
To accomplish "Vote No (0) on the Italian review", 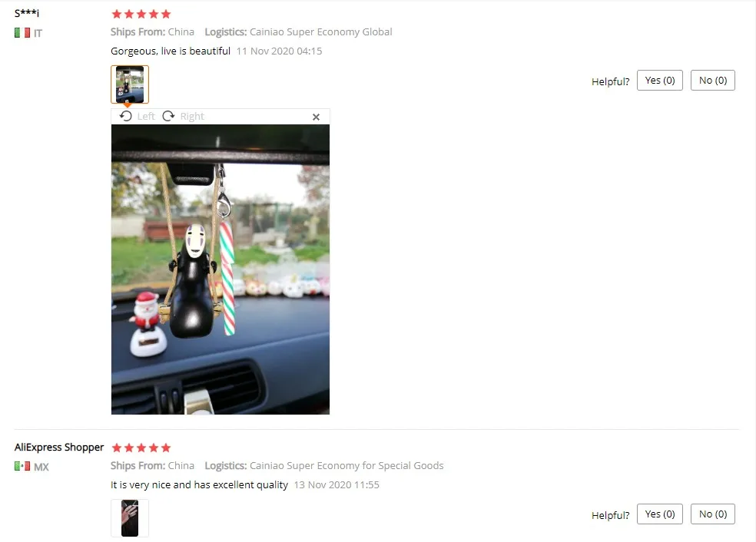I will tap(713, 81).
